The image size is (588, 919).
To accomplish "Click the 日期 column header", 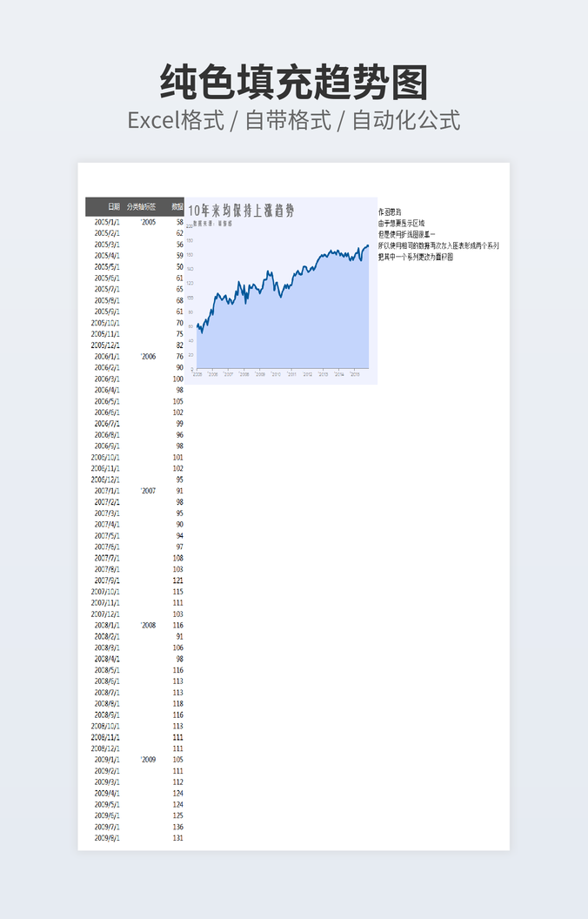I will (114, 207).
